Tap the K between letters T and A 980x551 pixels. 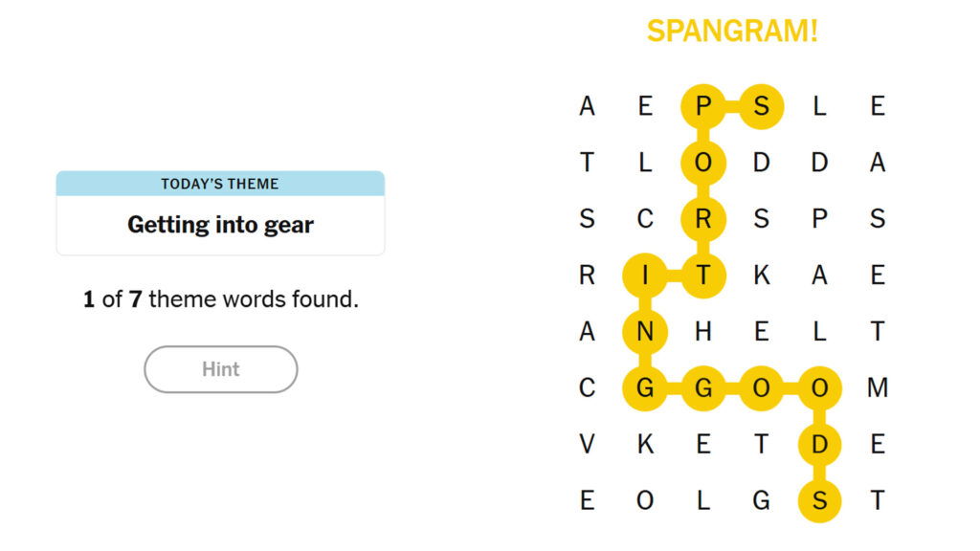tap(761, 275)
